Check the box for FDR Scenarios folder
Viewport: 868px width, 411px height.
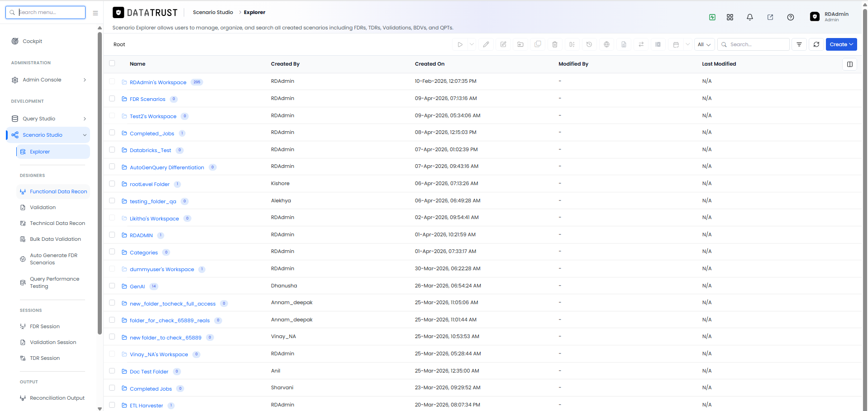(x=112, y=98)
